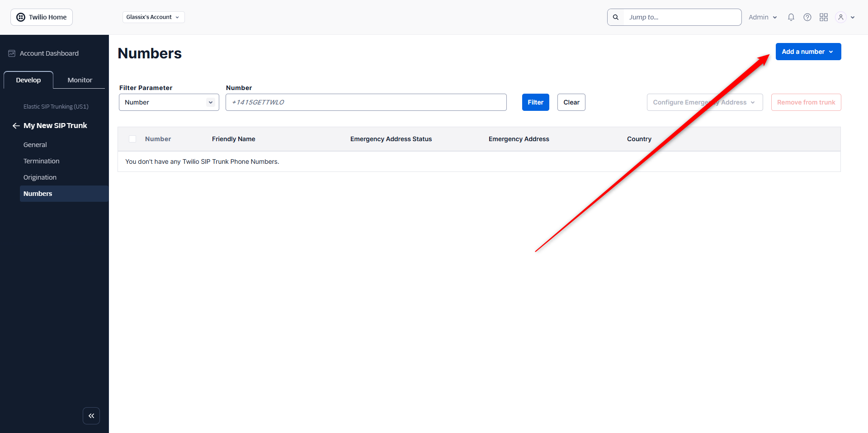Viewport: 868px width, 433px height.
Task: Switch to the Monitor tab
Action: pyautogui.click(x=80, y=80)
